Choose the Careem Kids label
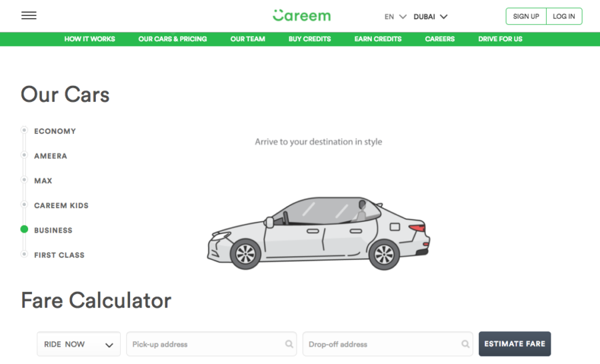 tap(61, 205)
